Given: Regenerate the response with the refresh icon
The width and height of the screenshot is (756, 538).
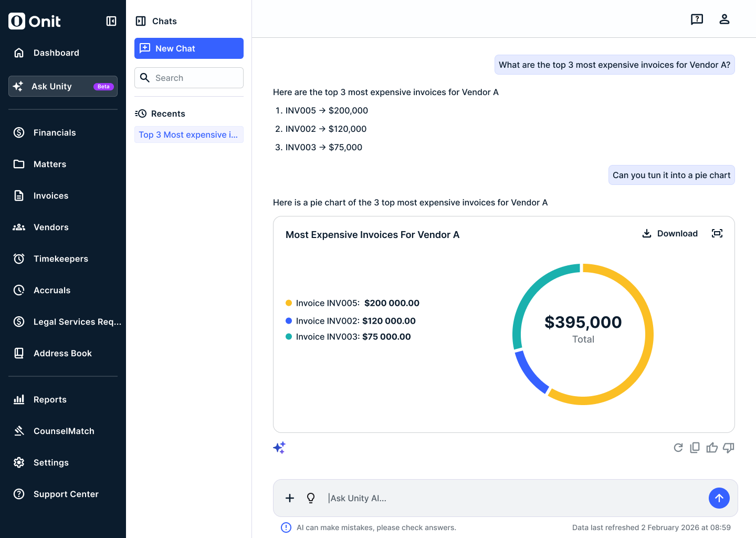Looking at the screenshot, I should tap(678, 448).
